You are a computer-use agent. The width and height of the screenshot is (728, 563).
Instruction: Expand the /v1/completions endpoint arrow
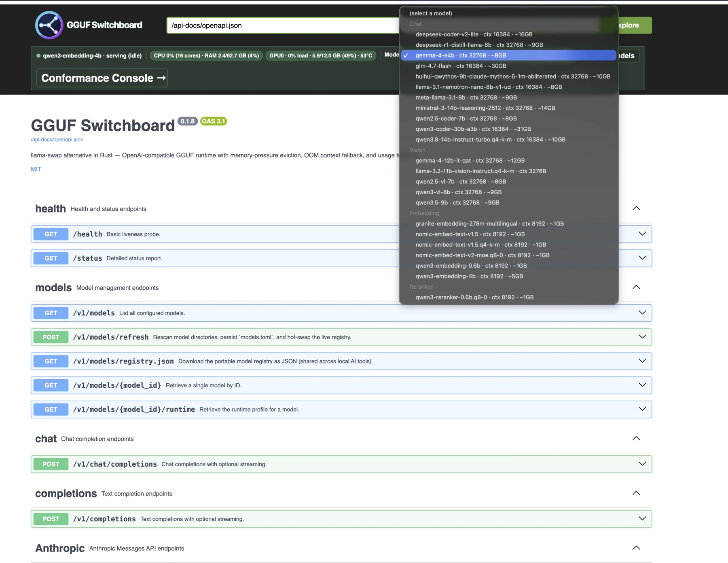click(x=642, y=518)
